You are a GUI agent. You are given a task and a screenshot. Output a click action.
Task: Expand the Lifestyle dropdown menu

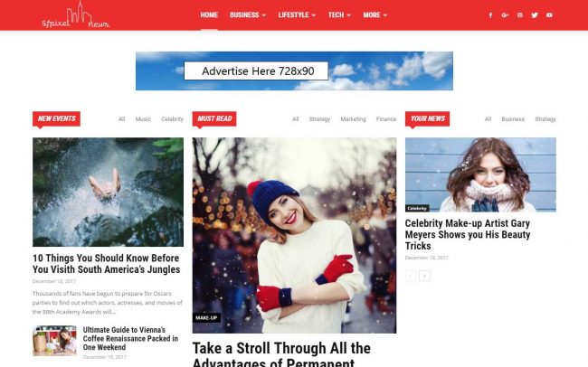(x=297, y=15)
